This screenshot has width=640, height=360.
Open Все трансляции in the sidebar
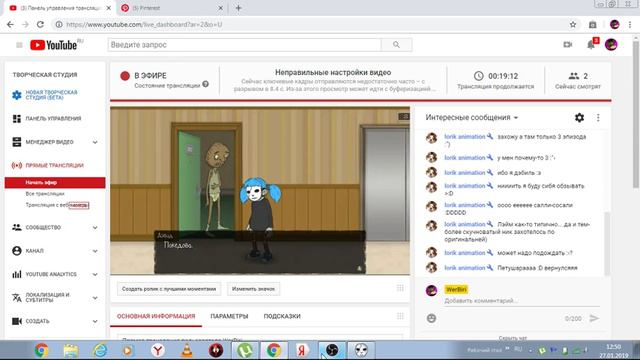tap(45, 193)
